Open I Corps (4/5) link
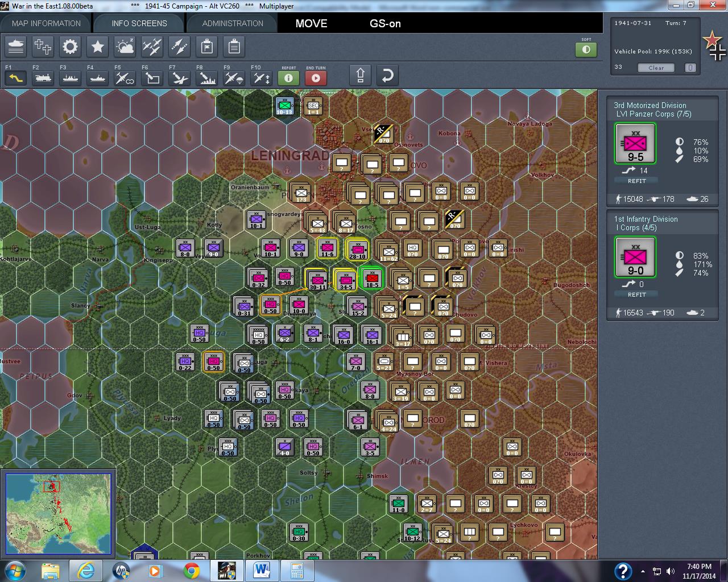 (636, 227)
